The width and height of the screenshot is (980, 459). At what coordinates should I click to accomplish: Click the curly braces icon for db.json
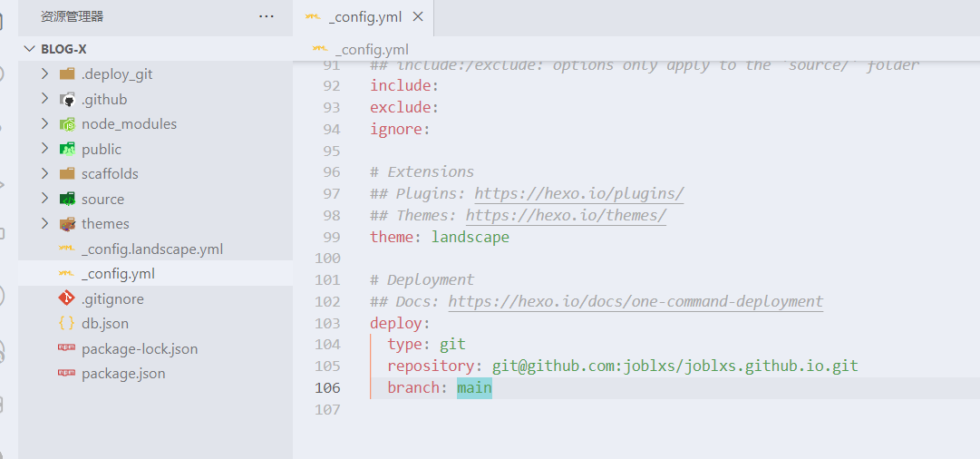(67, 324)
